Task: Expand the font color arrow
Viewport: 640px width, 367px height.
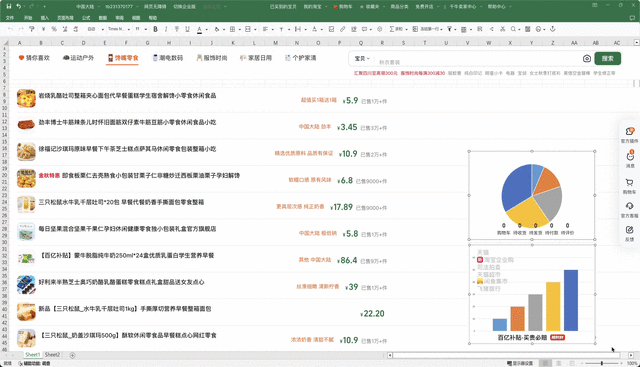Action: 206,29
